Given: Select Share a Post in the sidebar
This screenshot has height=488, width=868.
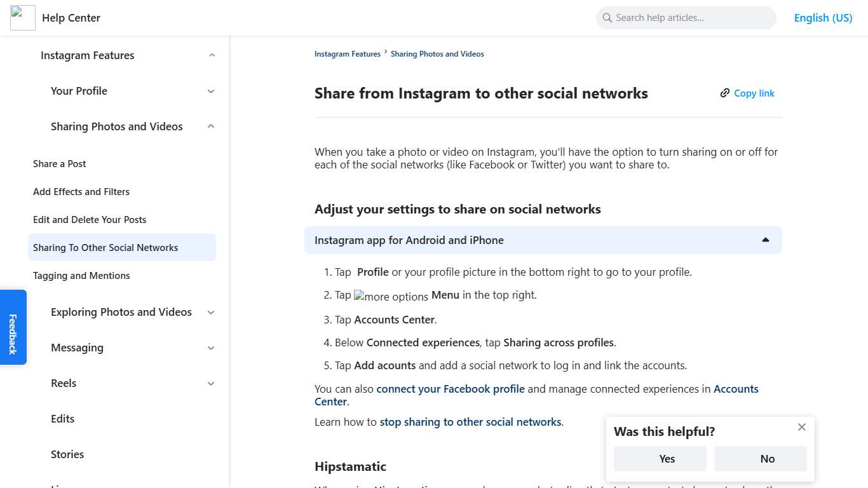Looking at the screenshot, I should click(x=59, y=163).
